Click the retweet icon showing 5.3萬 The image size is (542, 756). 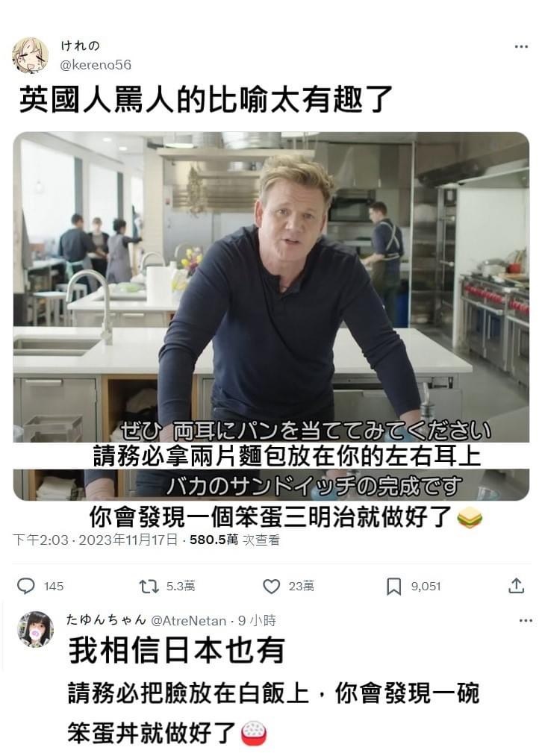pyautogui.click(x=149, y=587)
